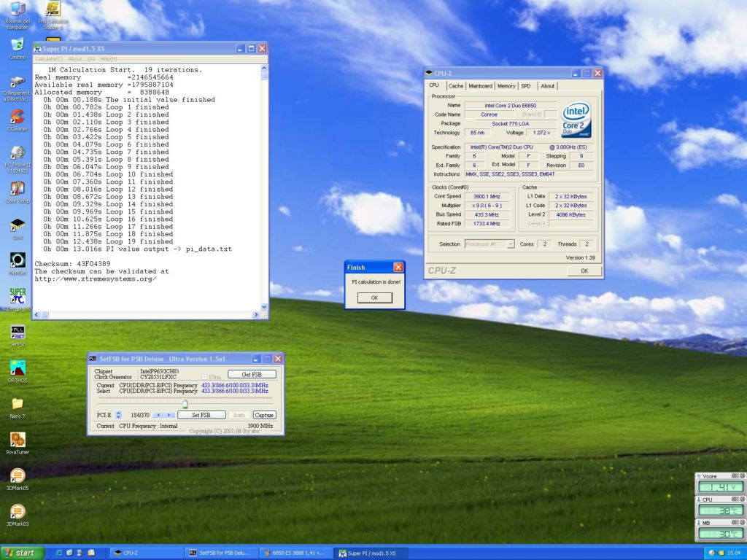Click the Super PI horizontal scrollbar right arrow
This screenshot has width=747, height=560.
(256, 315)
